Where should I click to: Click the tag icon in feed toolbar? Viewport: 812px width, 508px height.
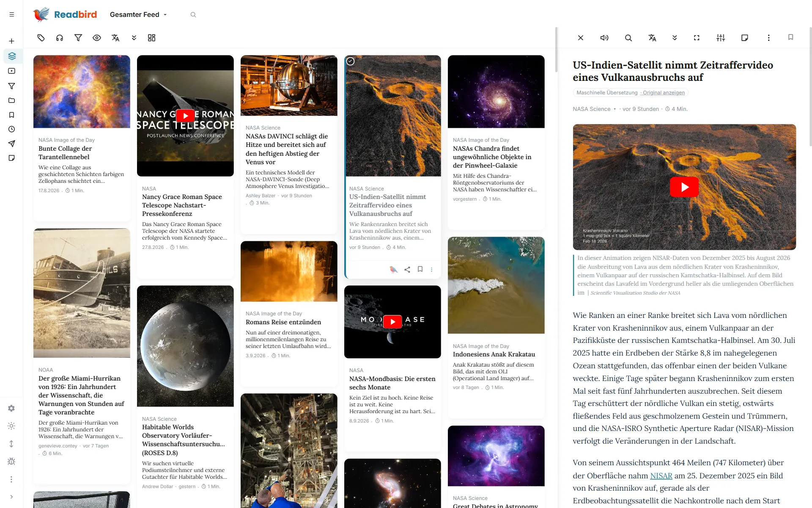coord(41,38)
